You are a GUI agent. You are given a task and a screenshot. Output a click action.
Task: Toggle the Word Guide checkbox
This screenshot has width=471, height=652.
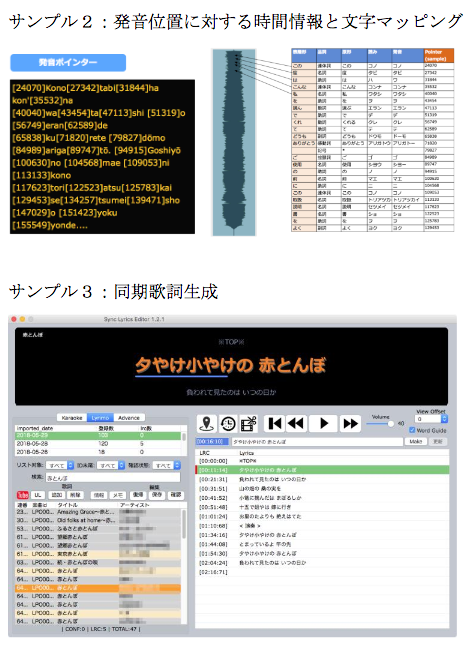pos(412,430)
